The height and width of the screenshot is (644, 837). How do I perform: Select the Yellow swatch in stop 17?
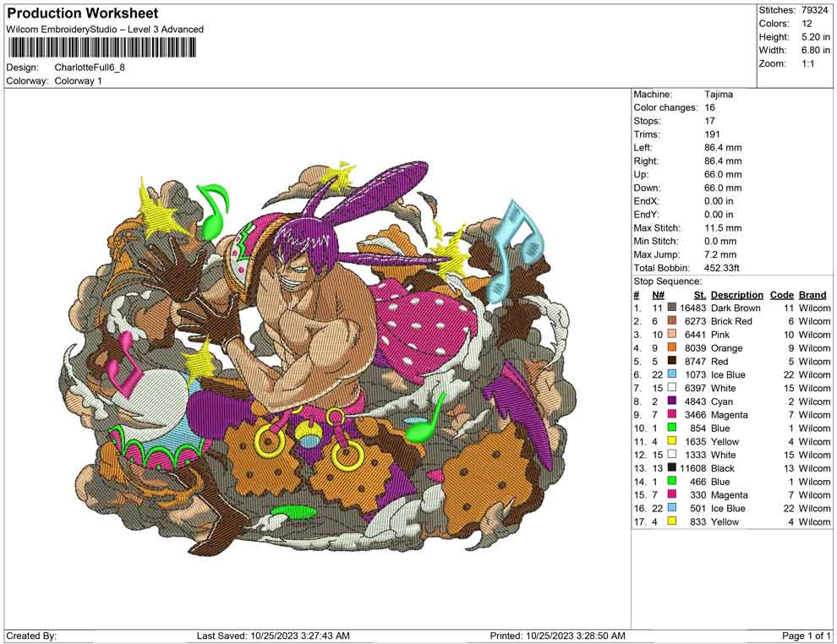click(x=672, y=521)
